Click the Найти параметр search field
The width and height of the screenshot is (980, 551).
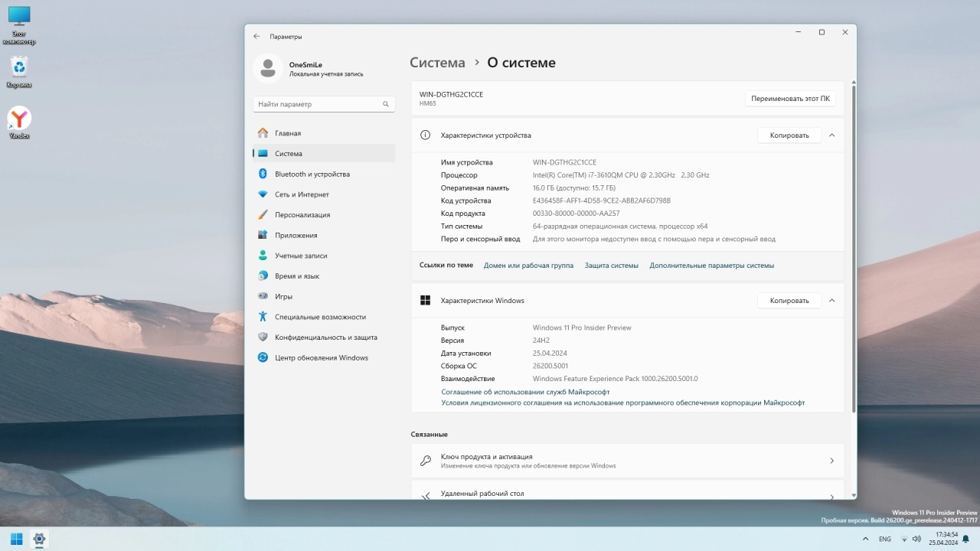click(324, 104)
